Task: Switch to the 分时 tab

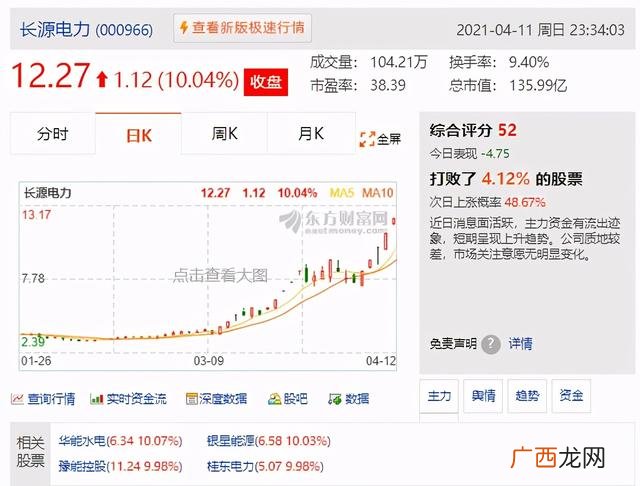Action: (53, 133)
